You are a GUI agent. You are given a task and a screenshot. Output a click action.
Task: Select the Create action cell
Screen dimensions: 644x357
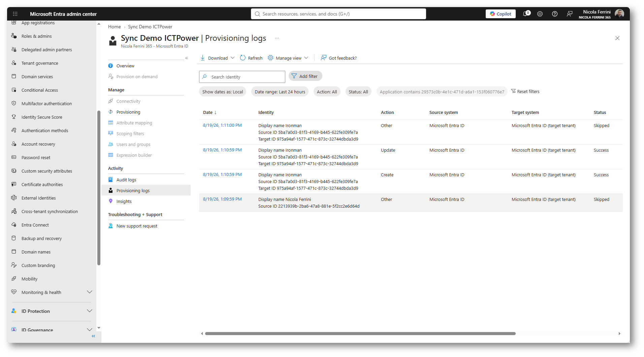point(387,175)
